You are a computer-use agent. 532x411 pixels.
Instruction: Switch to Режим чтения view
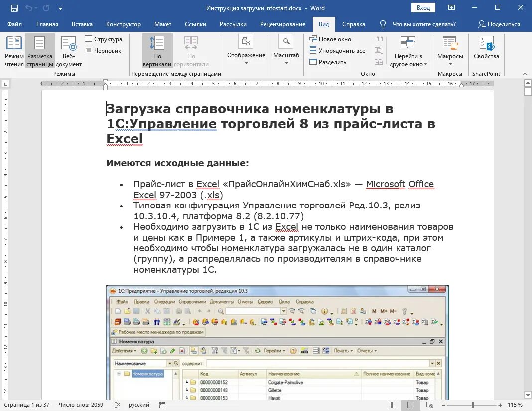(x=14, y=51)
